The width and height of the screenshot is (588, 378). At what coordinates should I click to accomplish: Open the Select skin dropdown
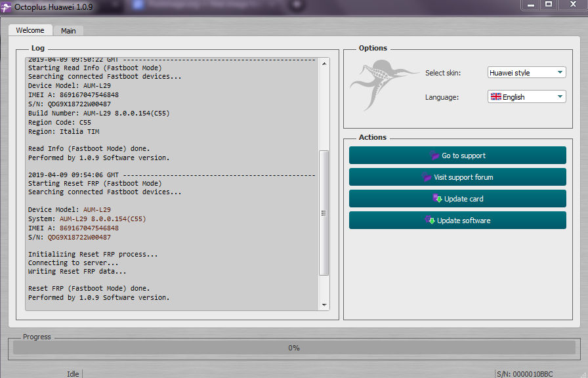click(526, 72)
